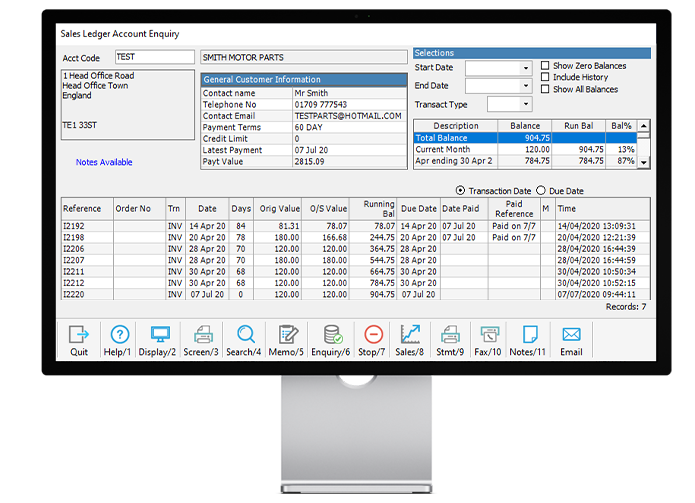The height and width of the screenshot is (503, 695).
Task: Print screen with Screen/3 icon
Action: coord(203,335)
